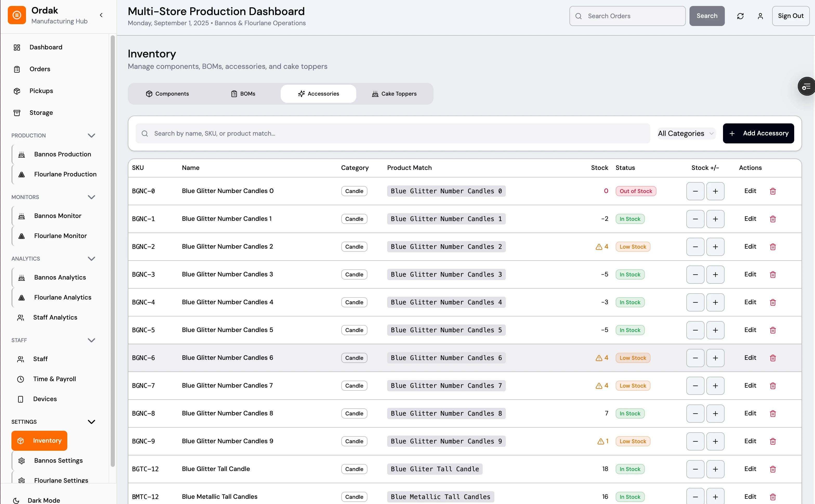This screenshot has height=504, width=815.
Task: Open Time & Payroll
Action: click(54, 379)
